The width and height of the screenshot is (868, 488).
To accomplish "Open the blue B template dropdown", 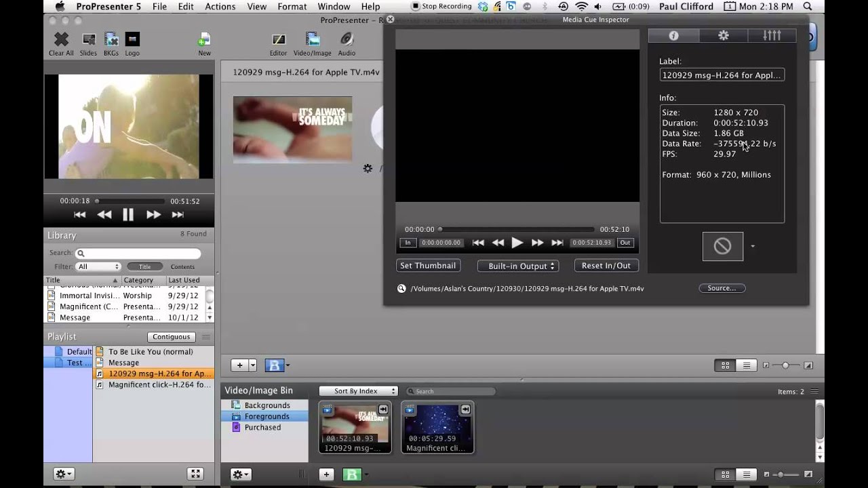I will coord(277,365).
